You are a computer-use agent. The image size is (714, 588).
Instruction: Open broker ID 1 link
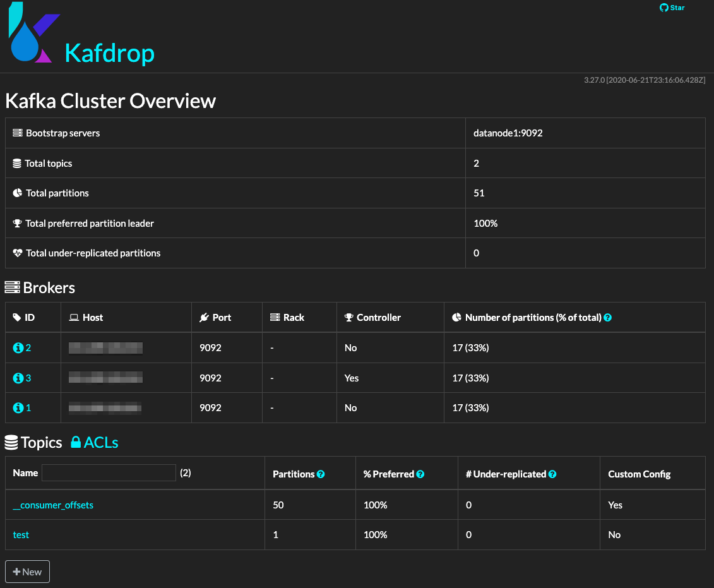pos(28,407)
